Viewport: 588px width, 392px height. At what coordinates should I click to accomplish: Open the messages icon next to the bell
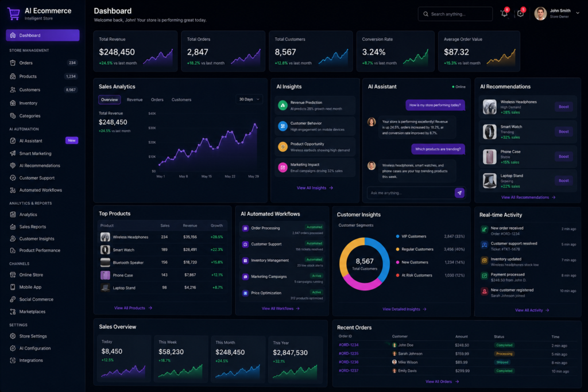click(520, 14)
